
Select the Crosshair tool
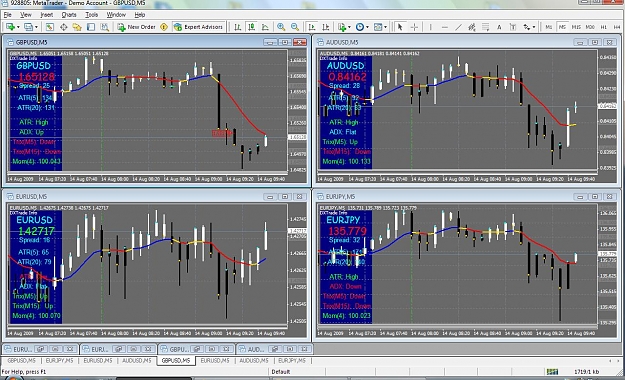click(414, 27)
